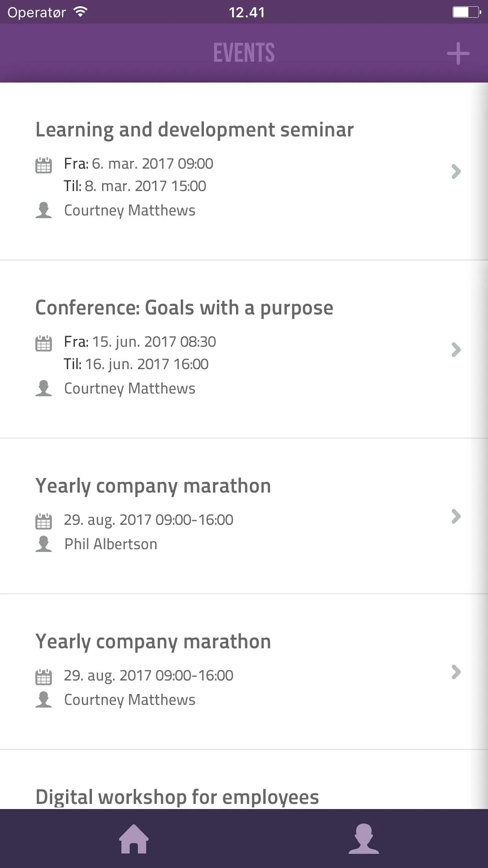Click the battery icon in the status bar

[467, 12]
